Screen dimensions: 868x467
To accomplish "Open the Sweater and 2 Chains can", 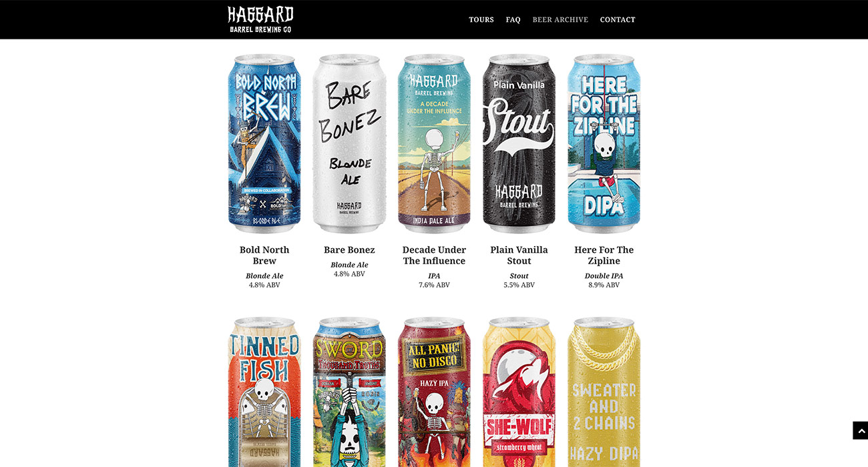I will click(x=604, y=392).
